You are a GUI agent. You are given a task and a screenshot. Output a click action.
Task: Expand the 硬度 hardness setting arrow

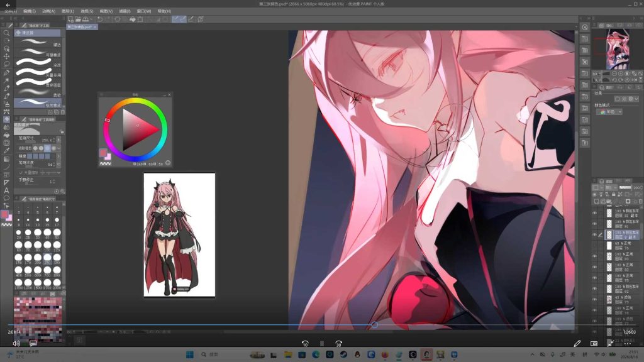pyautogui.click(x=58, y=156)
